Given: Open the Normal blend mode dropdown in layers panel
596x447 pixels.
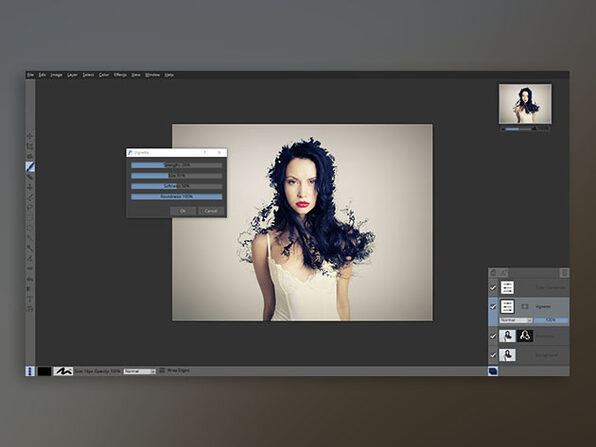Looking at the screenshot, I should point(516,320).
